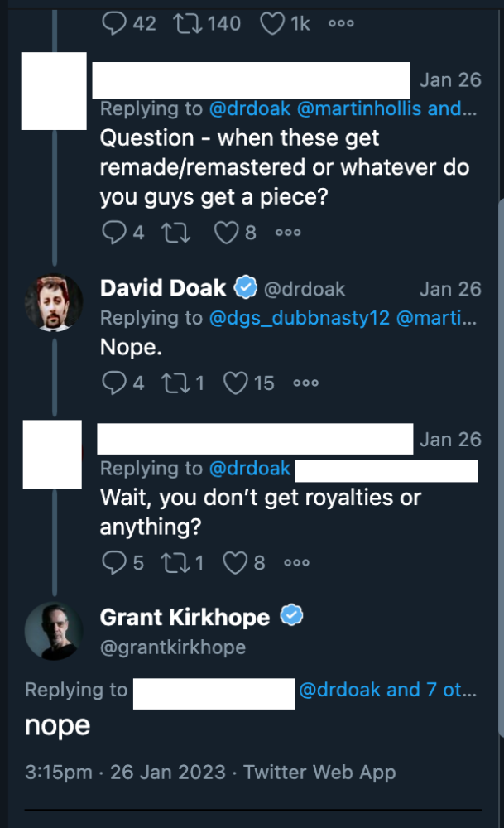Image resolution: width=504 pixels, height=828 pixels.
Task: Open the "@drdoak and 7 ot..." recipients link
Action: click(x=386, y=690)
